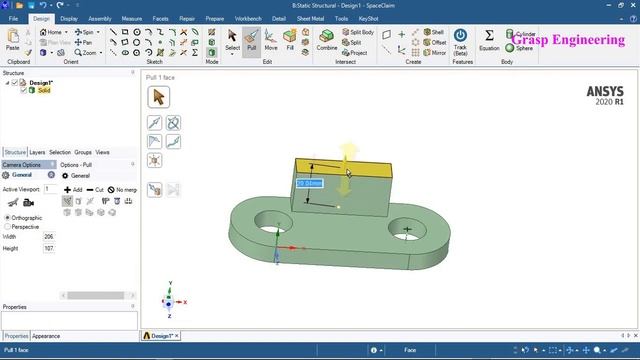The image size is (640, 360).
Task: Switch to the Display ribbon tab
Action: click(x=69, y=19)
